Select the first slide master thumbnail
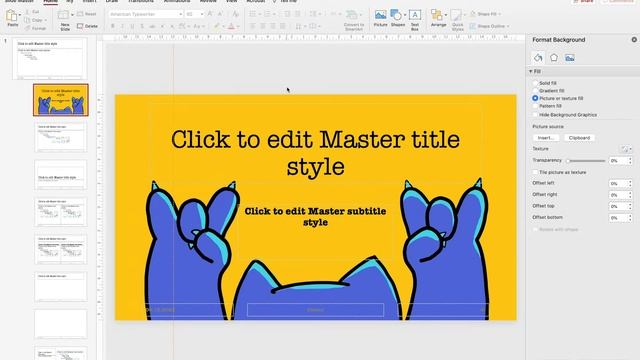The height and width of the screenshot is (360, 640). [x=50, y=58]
